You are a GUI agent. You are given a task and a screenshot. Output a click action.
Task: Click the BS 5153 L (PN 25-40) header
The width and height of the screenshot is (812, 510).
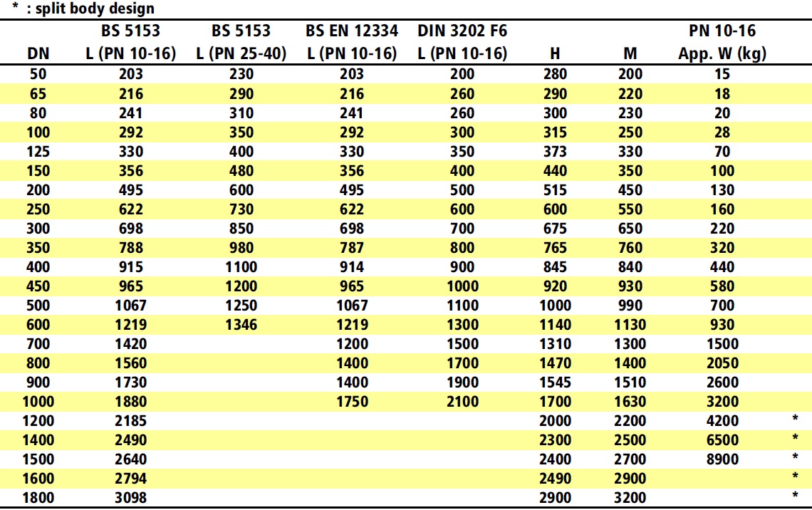click(x=241, y=42)
